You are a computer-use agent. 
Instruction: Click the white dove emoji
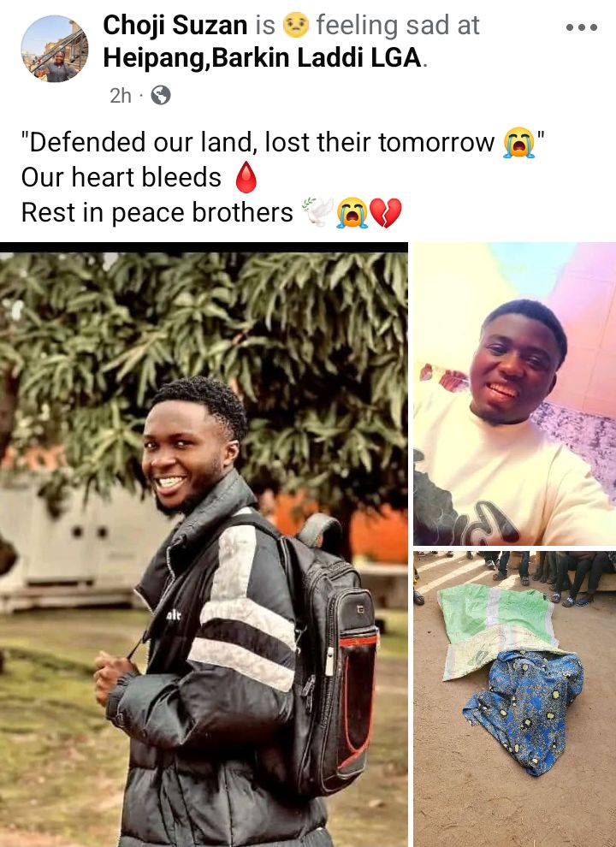(x=317, y=212)
